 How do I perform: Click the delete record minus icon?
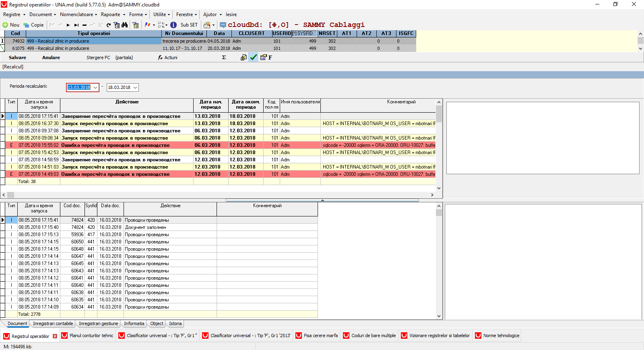(85, 25)
